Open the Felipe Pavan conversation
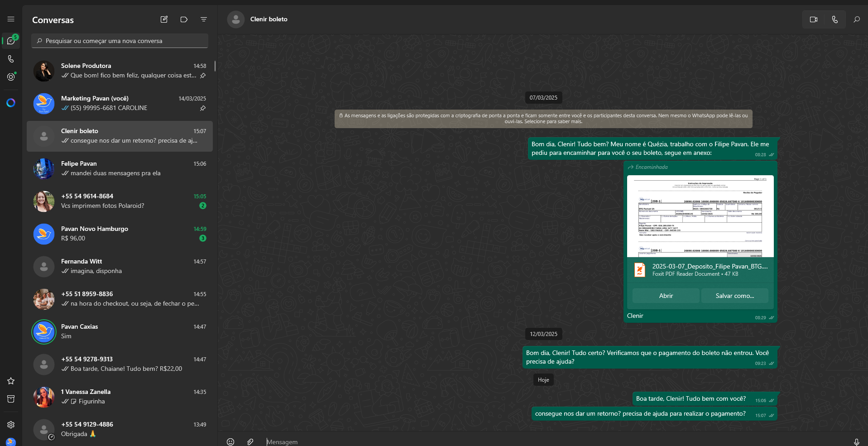 click(120, 168)
